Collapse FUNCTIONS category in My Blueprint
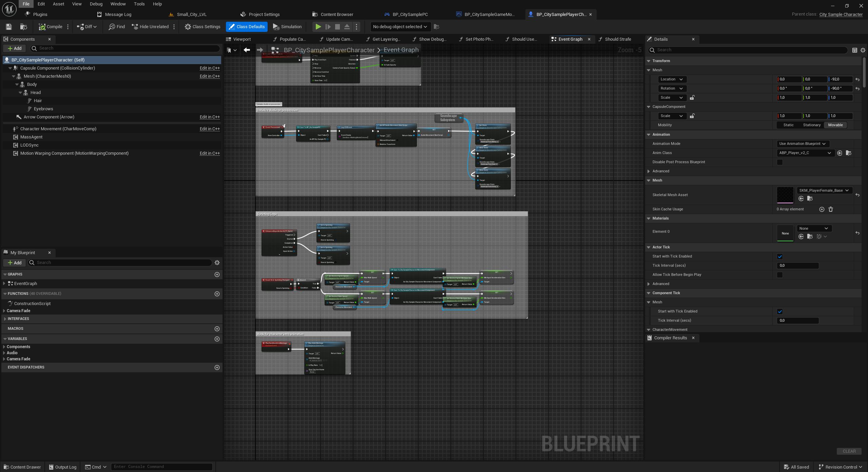The width and height of the screenshot is (868, 472). pos(5,294)
